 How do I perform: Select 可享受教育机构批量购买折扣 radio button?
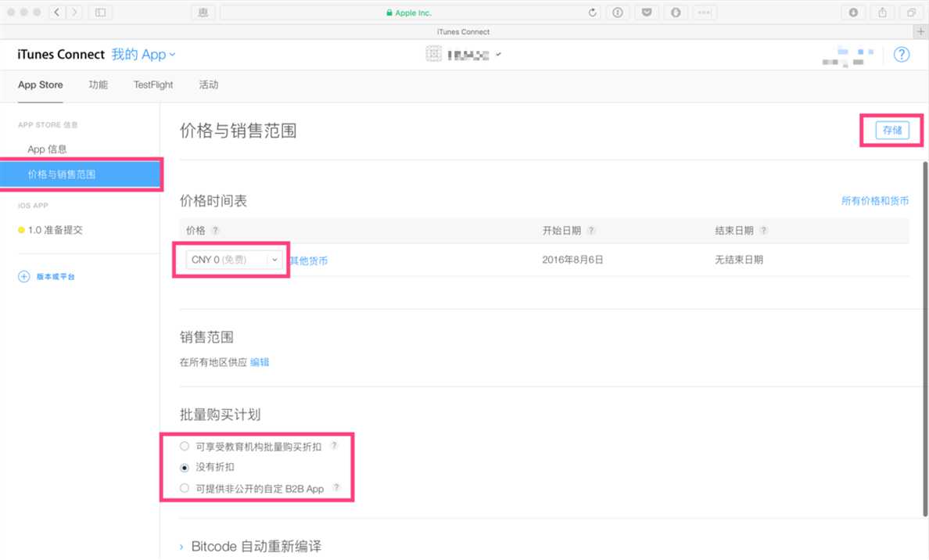(185, 447)
